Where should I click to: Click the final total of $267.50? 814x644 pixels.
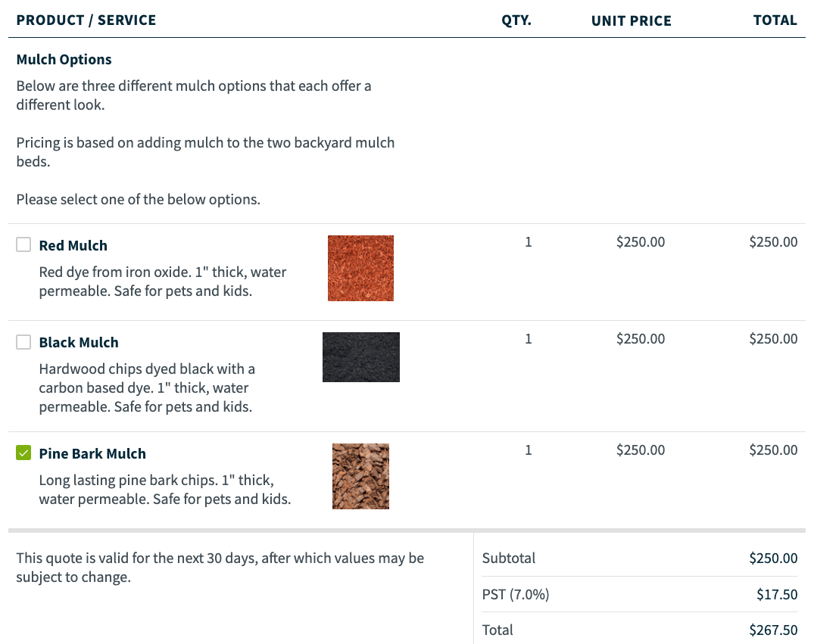pyautogui.click(x=773, y=630)
